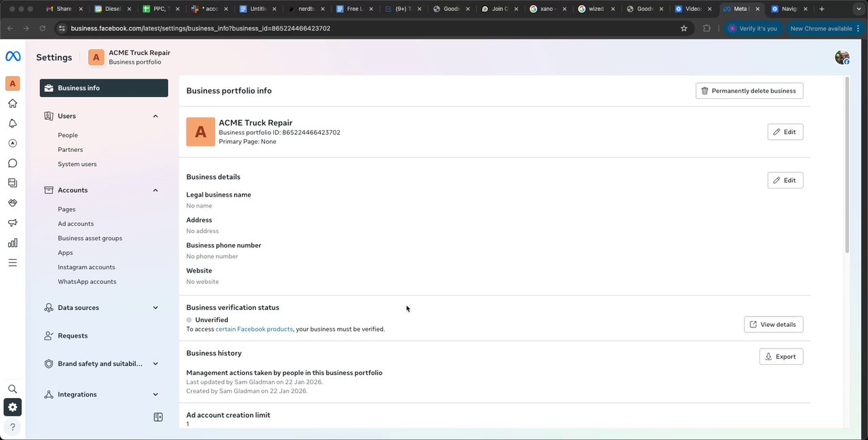Collapse the Users section chevron

point(155,116)
